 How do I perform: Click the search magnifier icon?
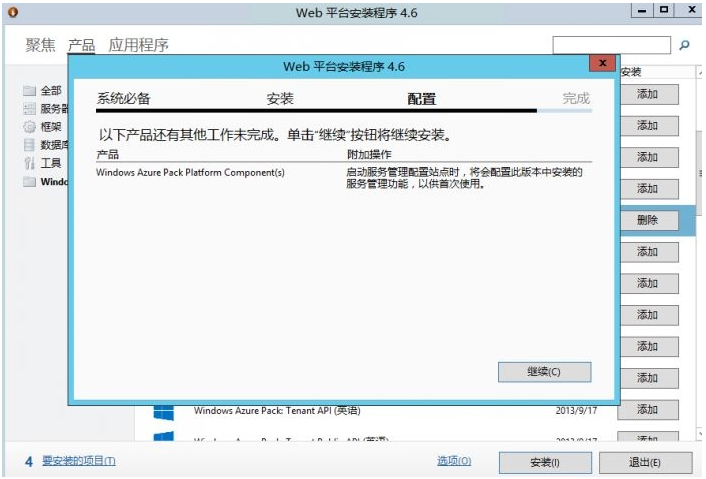click(684, 45)
